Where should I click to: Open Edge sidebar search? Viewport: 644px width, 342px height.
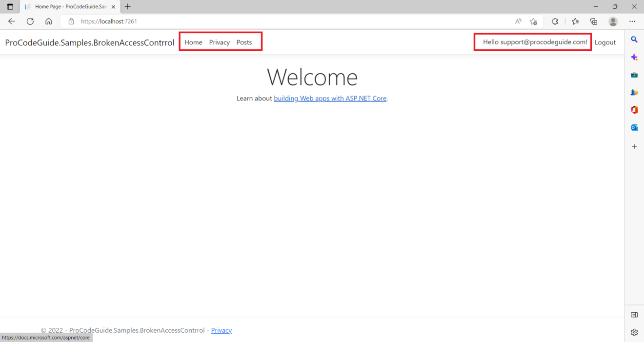click(634, 40)
